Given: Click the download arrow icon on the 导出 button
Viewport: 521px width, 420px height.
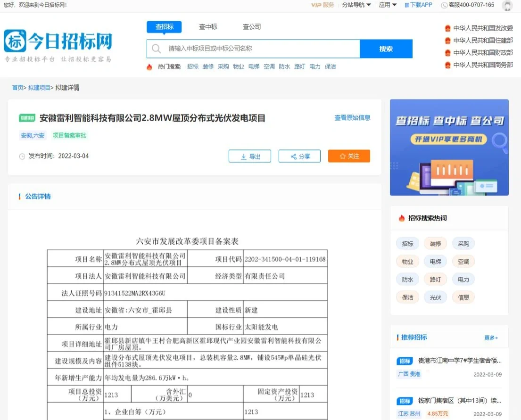Looking at the screenshot, I should (243, 156).
